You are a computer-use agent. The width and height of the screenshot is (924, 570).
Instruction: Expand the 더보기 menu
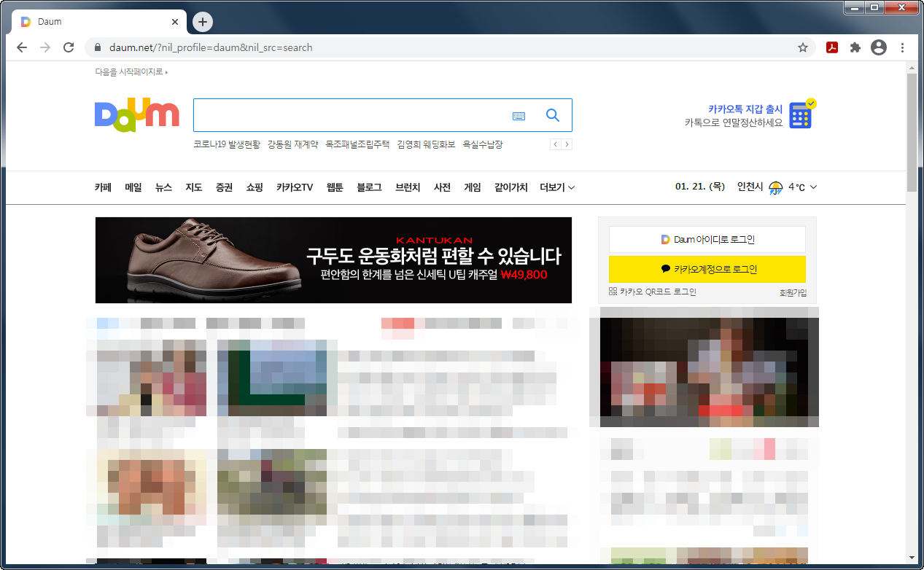557,187
